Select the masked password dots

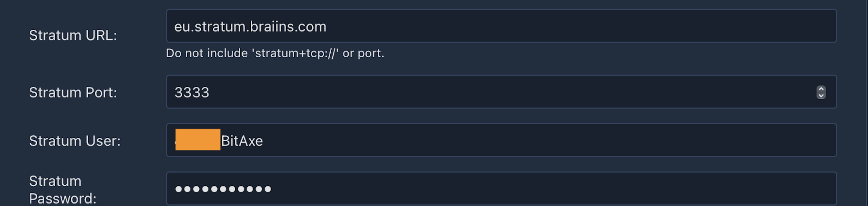222,189
